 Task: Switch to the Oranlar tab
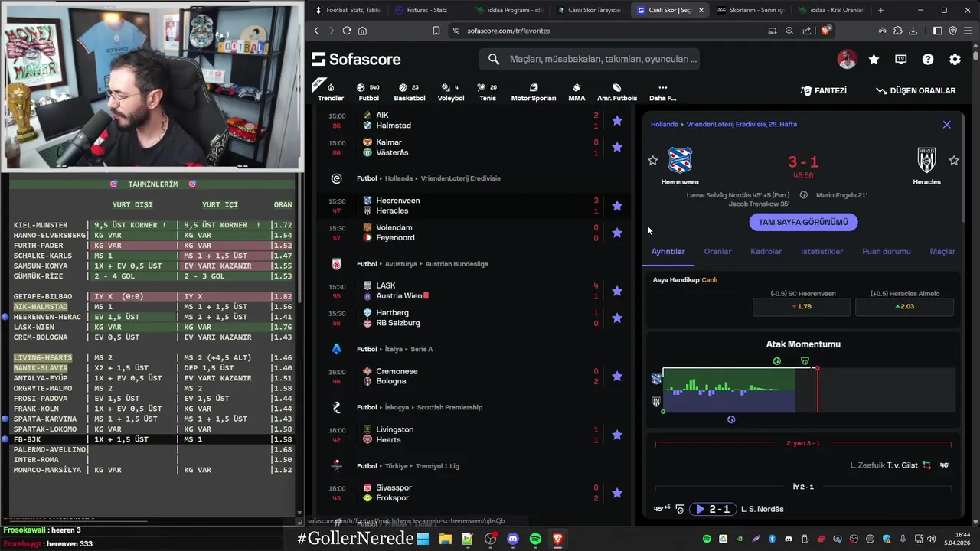(x=717, y=251)
